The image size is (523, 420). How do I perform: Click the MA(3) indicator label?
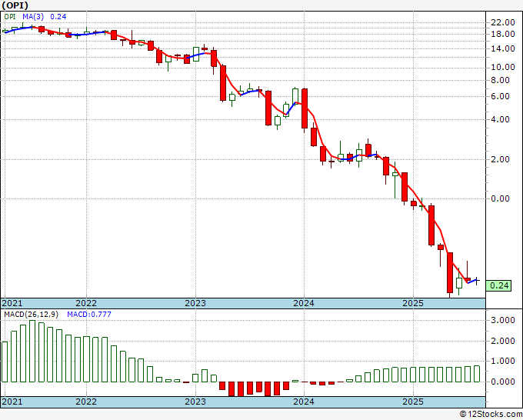33,16
